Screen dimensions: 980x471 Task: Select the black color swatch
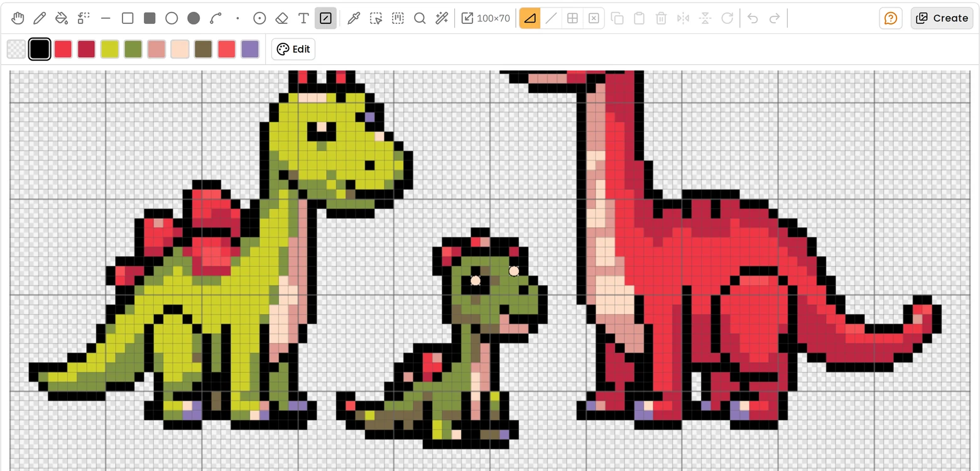click(40, 49)
